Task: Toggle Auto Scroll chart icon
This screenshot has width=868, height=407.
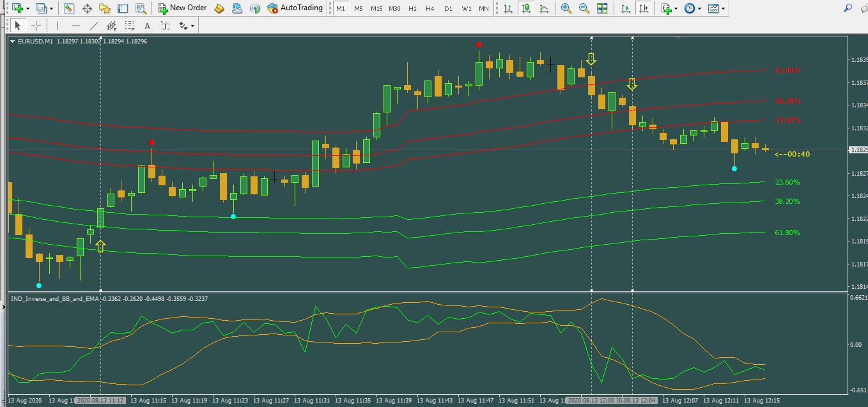Action: (626, 8)
